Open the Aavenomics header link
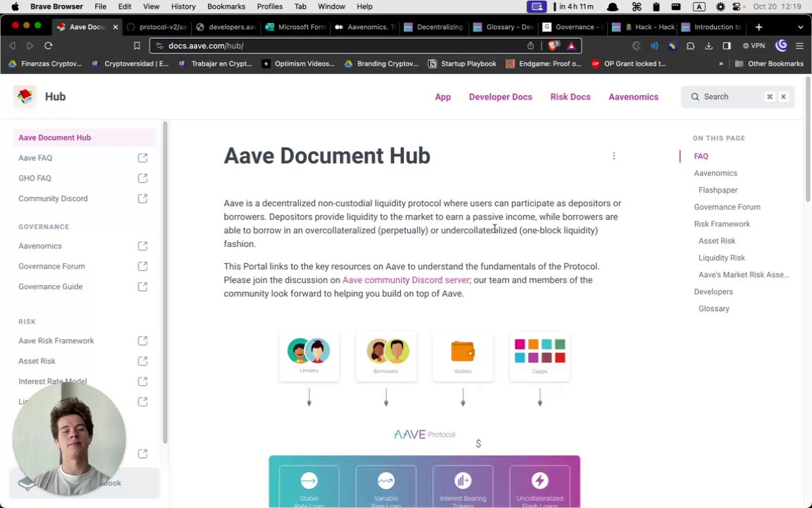812x508 pixels. pyautogui.click(x=634, y=97)
